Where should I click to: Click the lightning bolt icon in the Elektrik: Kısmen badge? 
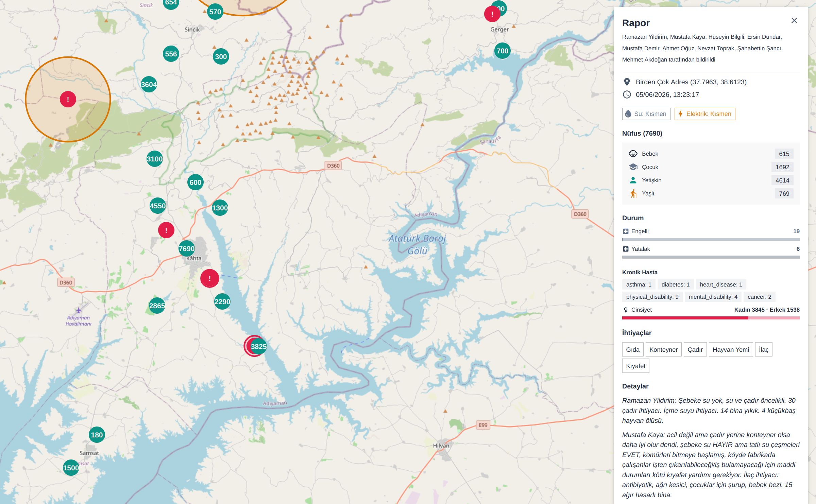click(x=680, y=114)
